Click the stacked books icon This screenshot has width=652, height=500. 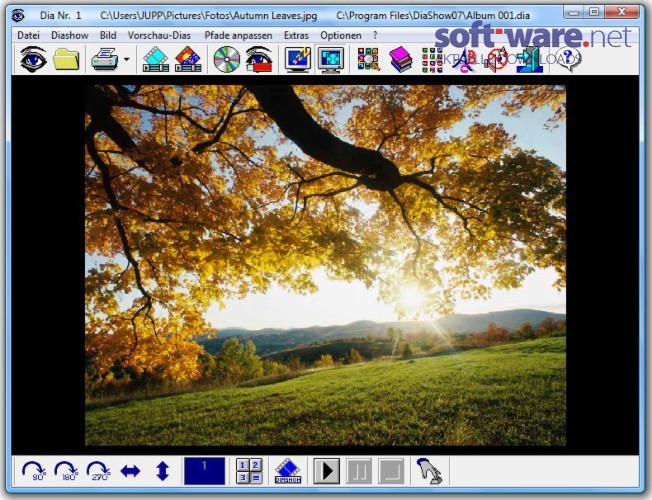click(x=400, y=59)
